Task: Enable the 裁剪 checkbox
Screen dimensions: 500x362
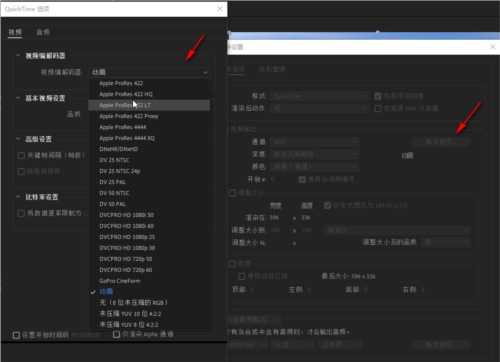Action: coord(232,264)
